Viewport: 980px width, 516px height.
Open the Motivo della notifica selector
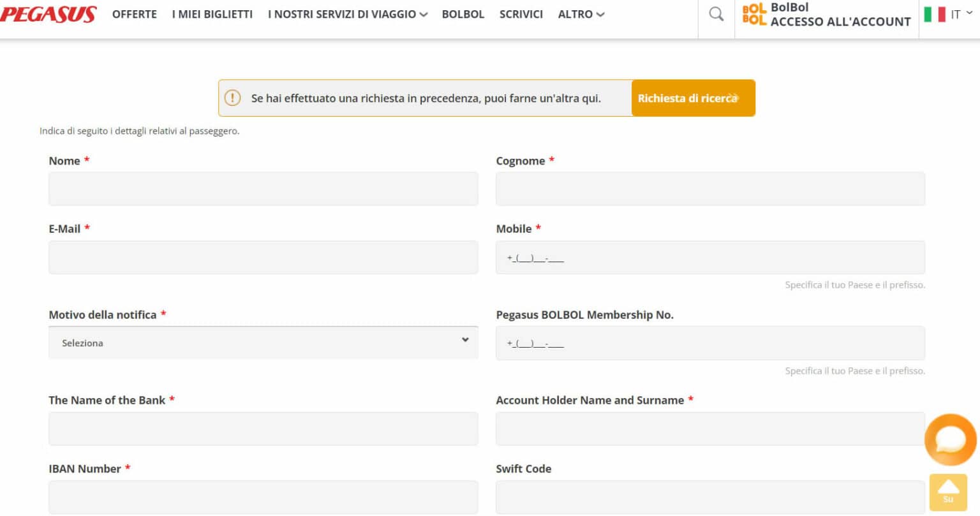click(263, 343)
